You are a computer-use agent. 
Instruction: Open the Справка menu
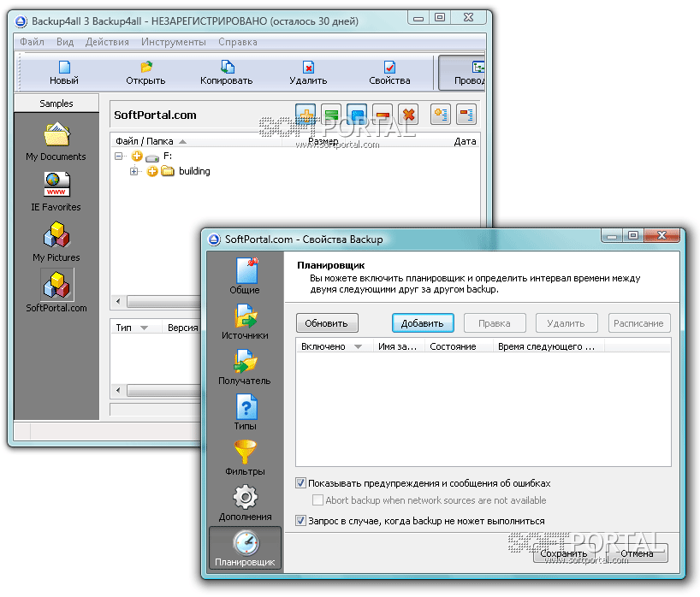coord(238,42)
